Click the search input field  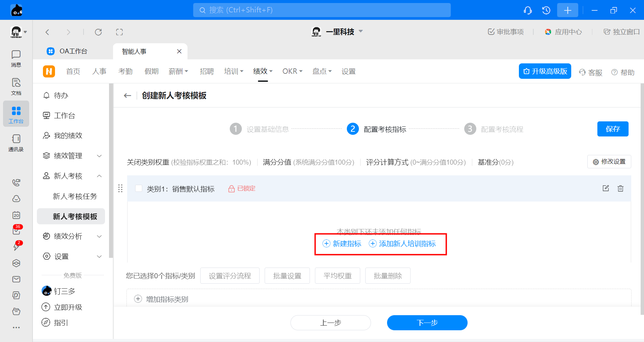(x=322, y=10)
